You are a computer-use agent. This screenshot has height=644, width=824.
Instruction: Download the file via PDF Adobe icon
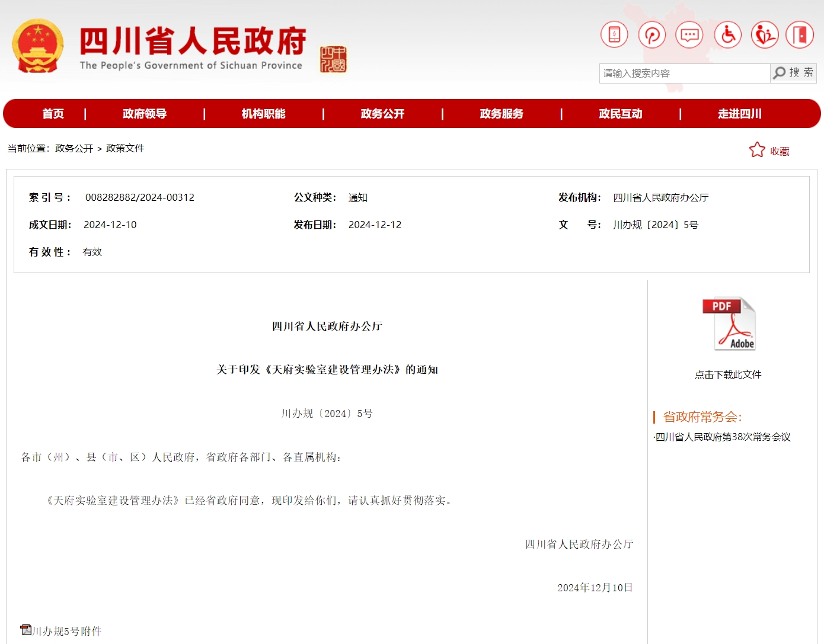(x=729, y=324)
